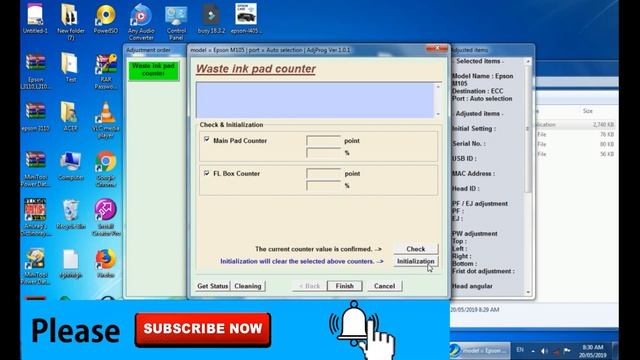
Task: Click scroll-up arrow of the blue message box
Action: [438, 87]
